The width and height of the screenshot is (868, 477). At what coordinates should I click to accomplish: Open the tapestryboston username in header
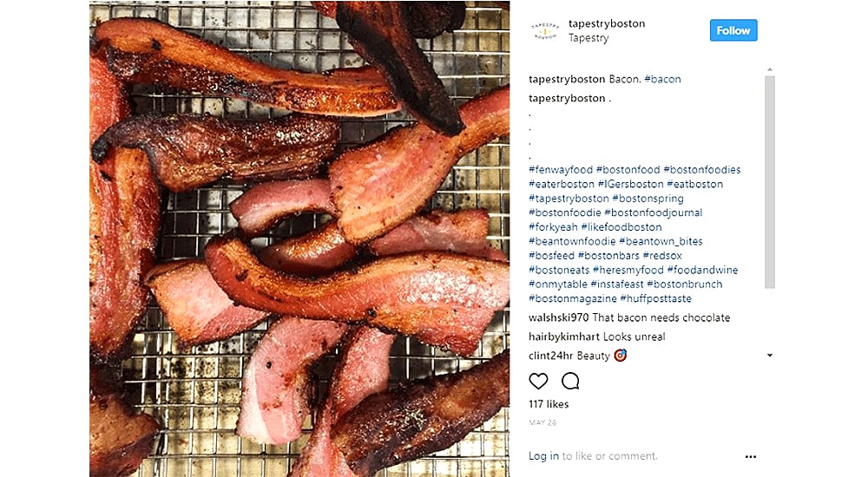607,23
